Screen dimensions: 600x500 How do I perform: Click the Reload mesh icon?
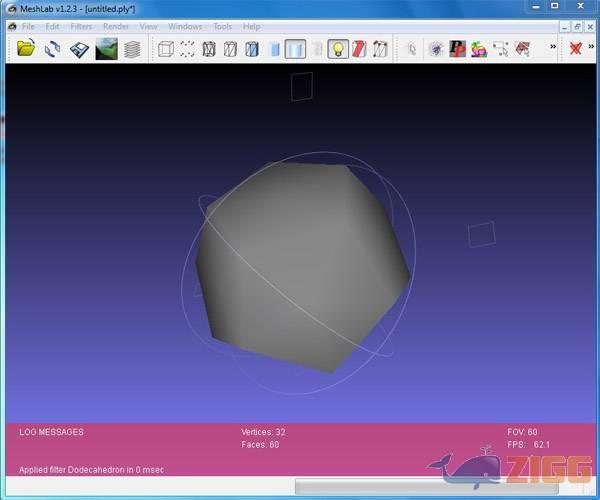tap(53, 48)
